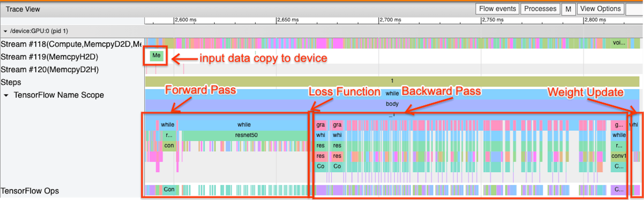This screenshot has height=200, width=644.
Task: Select the Stream #118 track label
Action: point(71,44)
